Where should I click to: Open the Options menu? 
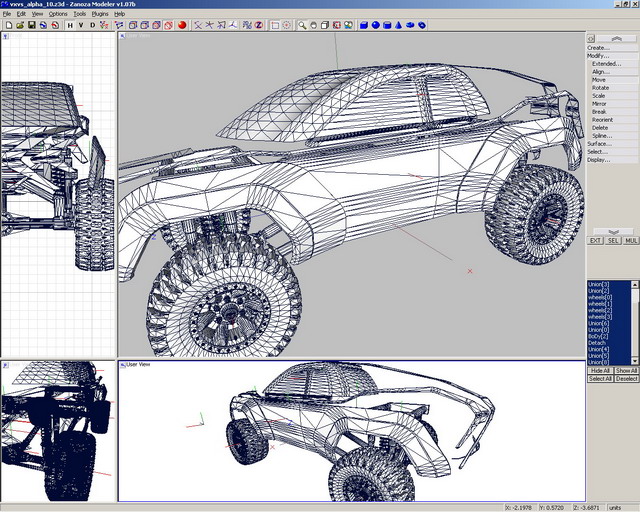pos(59,14)
